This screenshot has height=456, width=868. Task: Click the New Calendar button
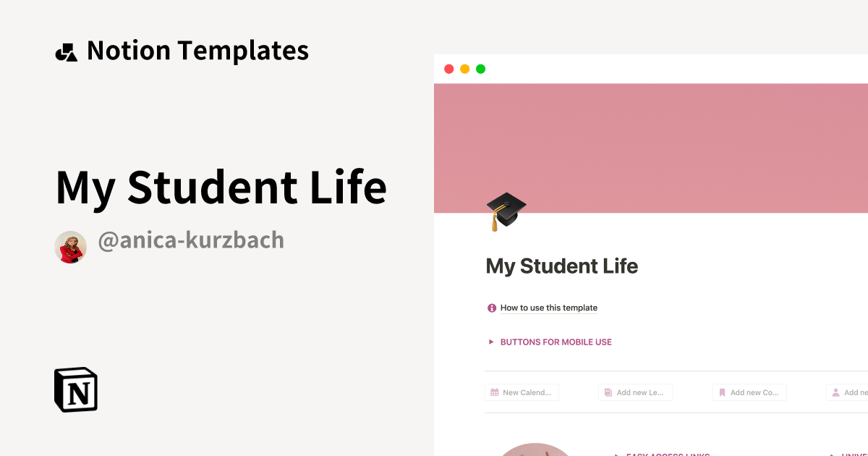(522, 392)
